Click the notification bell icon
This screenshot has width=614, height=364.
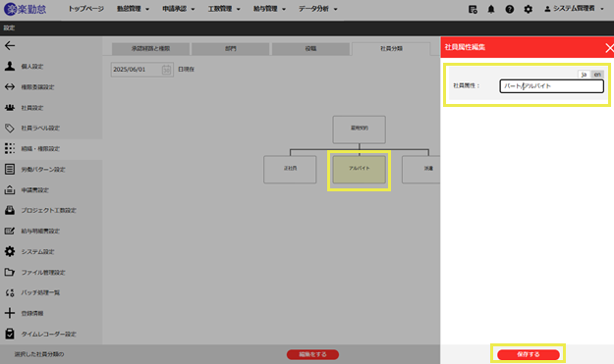pyautogui.click(x=491, y=9)
